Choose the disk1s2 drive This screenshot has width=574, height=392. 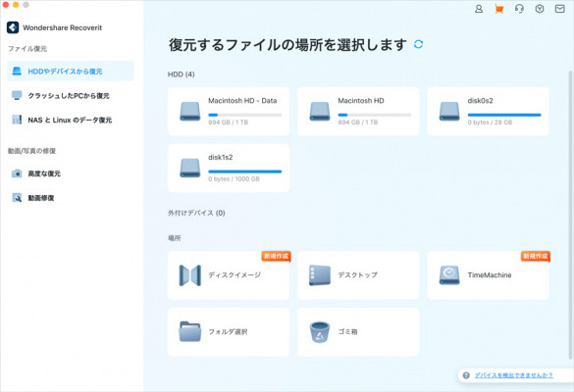point(229,169)
